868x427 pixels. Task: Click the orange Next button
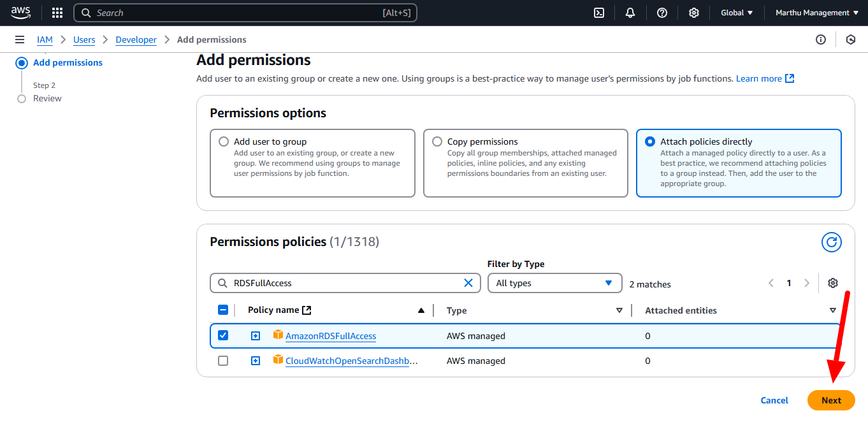[x=831, y=400]
